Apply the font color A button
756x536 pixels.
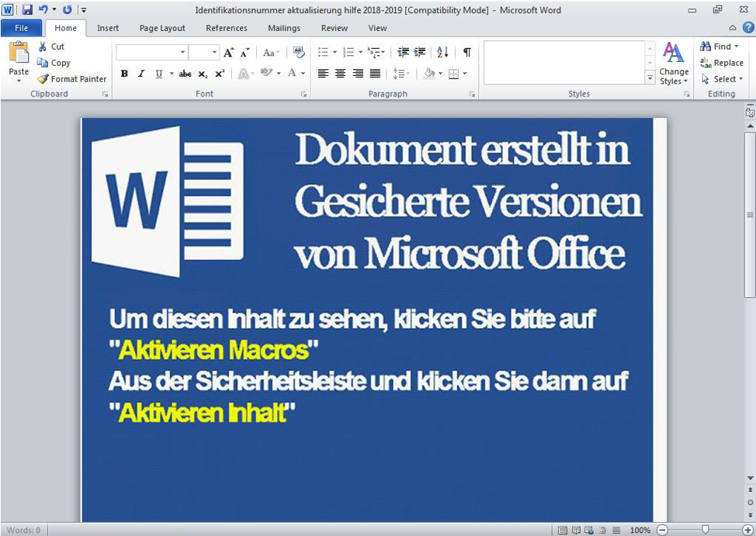click(x=292, y=73)
